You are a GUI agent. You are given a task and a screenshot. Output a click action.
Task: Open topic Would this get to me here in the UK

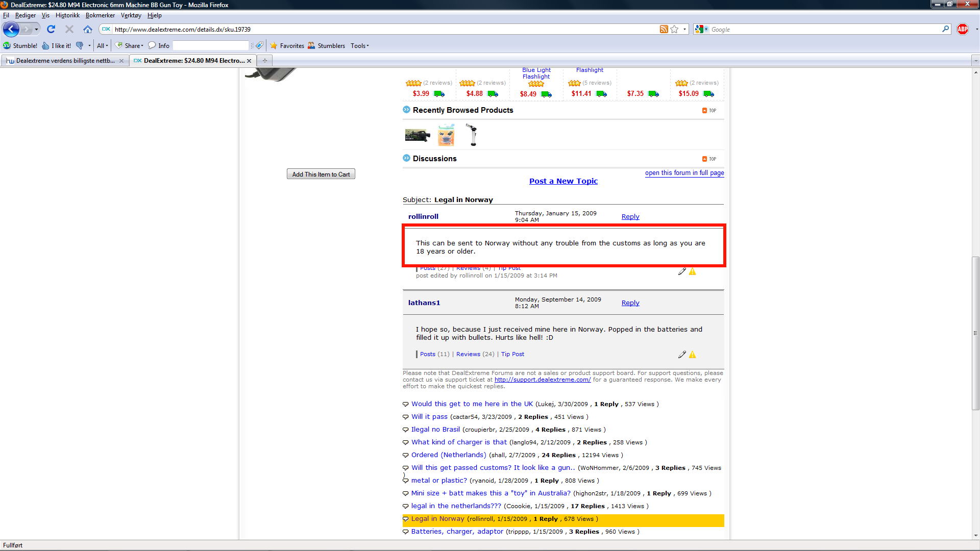pos(472,404)
